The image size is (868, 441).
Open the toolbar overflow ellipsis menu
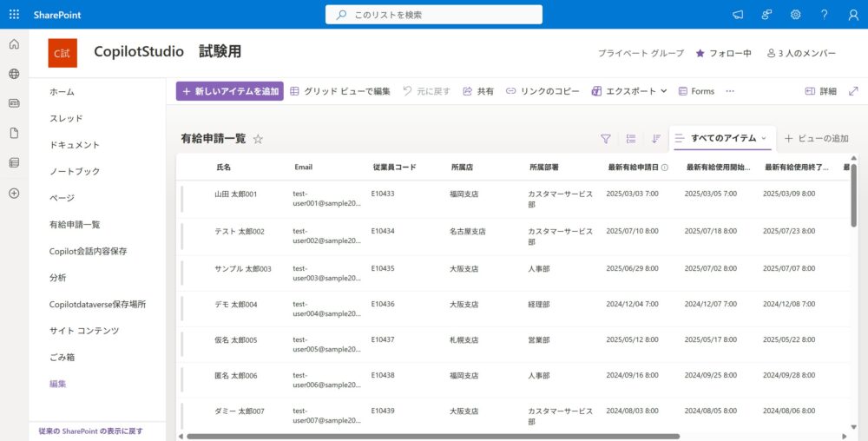click(730, 91)
